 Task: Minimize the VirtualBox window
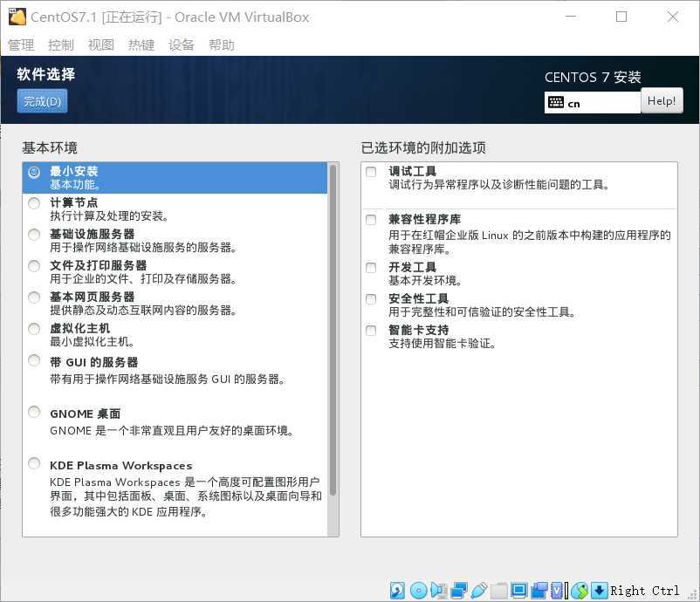click(571, 17)
